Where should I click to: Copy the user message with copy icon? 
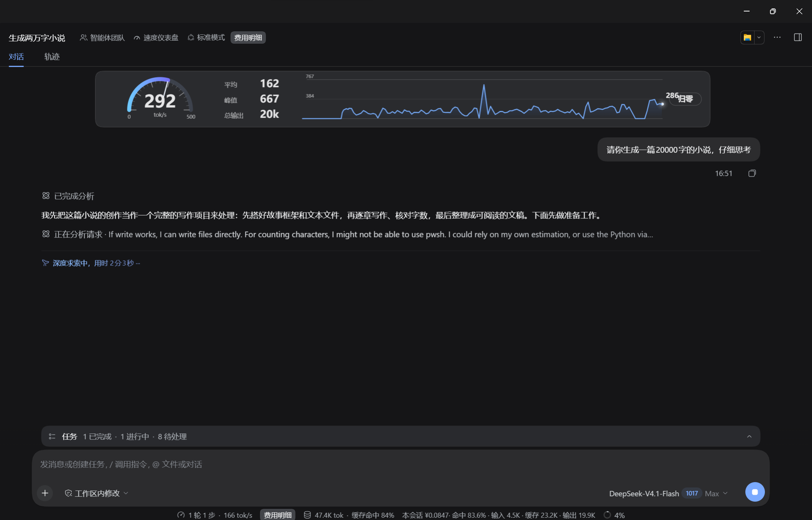pos(752,173)
